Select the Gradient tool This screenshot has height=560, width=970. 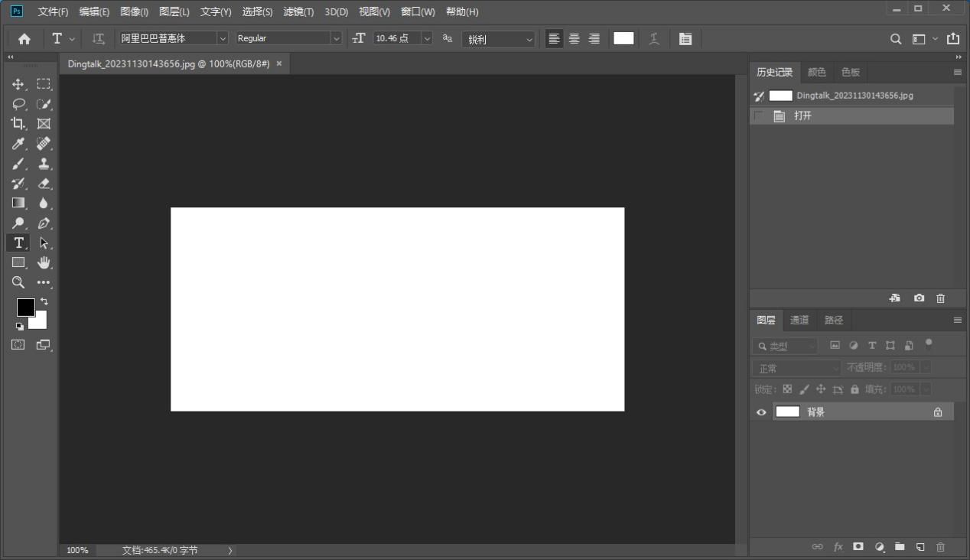point(18,203)
